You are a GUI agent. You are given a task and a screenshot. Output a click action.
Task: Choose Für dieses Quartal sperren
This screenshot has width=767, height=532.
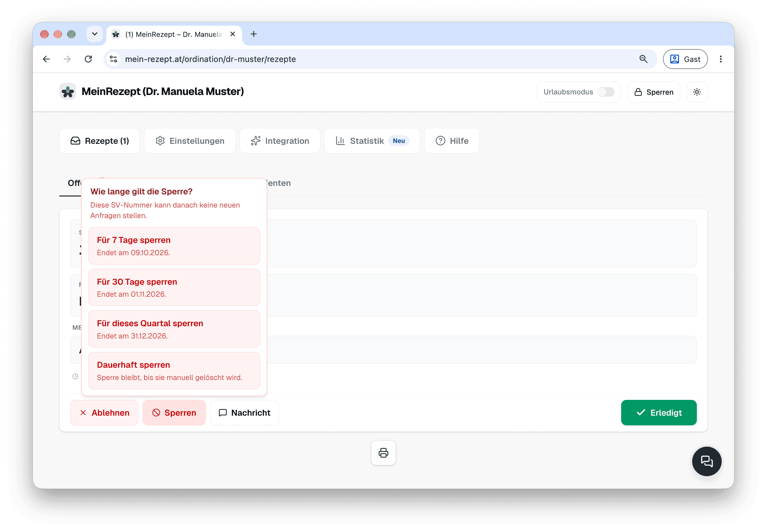pos(174,329)
